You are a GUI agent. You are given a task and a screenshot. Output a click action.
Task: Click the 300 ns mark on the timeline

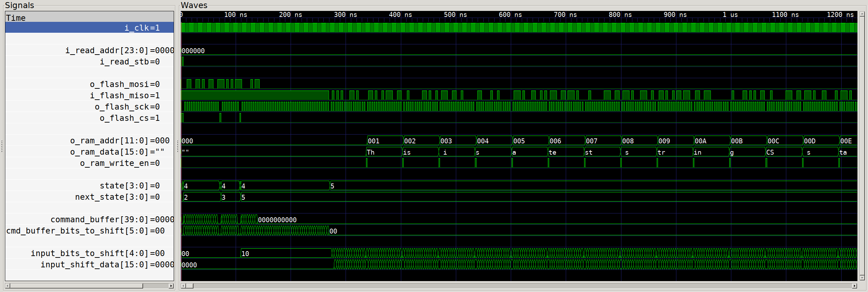pos(346,15)
